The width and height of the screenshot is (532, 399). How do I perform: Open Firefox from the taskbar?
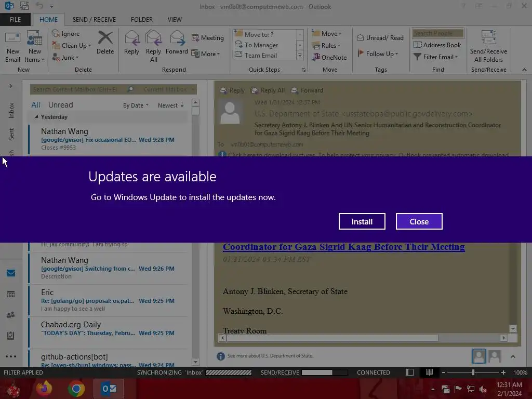pyautogui.click(x=44, y=389)
